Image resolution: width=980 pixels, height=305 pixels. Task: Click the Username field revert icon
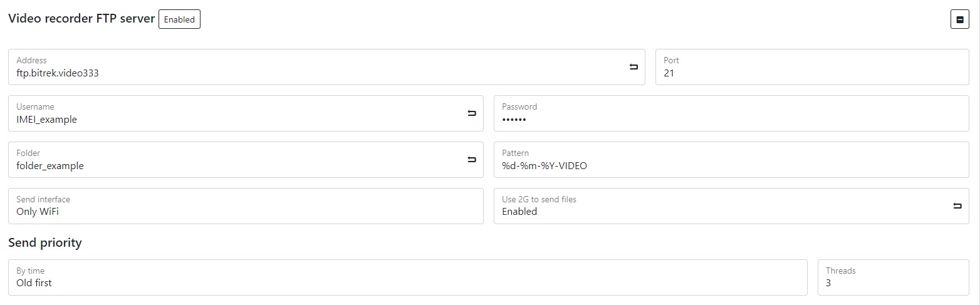click(x=472, y=113)
